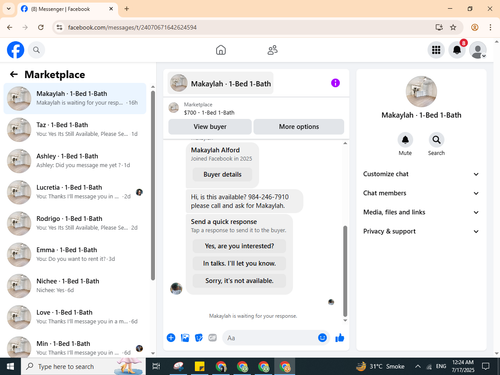The height and width of the screenshot is (375, 500).
Task: Open Emma 1-Bed 1-Bath conversation
Action: tap(75, 254)
